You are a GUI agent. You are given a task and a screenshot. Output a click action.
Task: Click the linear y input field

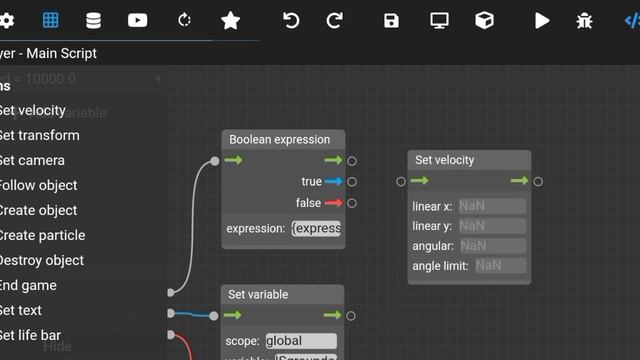[492, 226]
